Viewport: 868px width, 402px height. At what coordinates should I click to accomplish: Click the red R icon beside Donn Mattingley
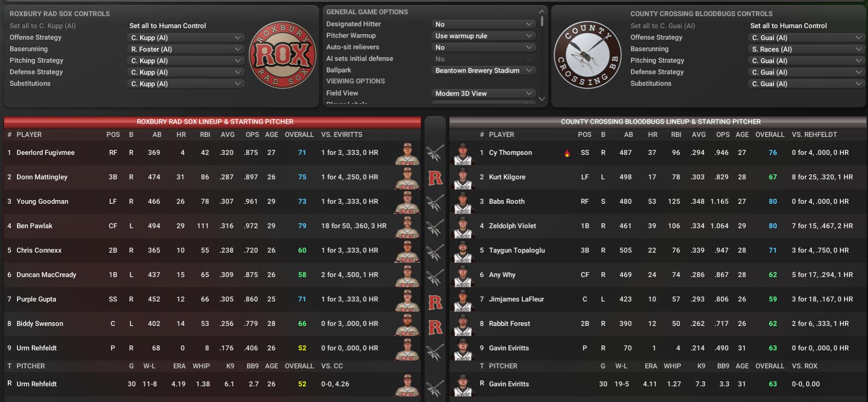pyautogui.click(x=435, y=177)
